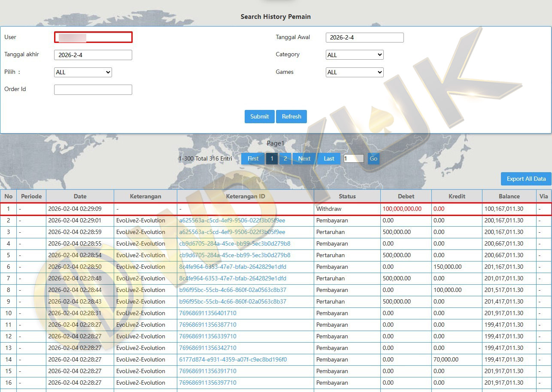The height and width of the screenshot is (392, 552).
Task: Export all data to file
Action: pyautogui.click(x=526, y=179)
